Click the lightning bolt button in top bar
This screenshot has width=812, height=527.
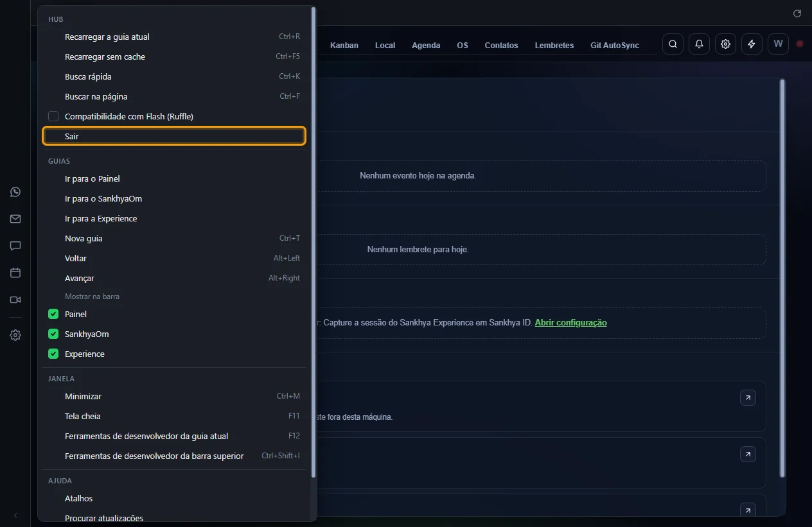point(752,44)
